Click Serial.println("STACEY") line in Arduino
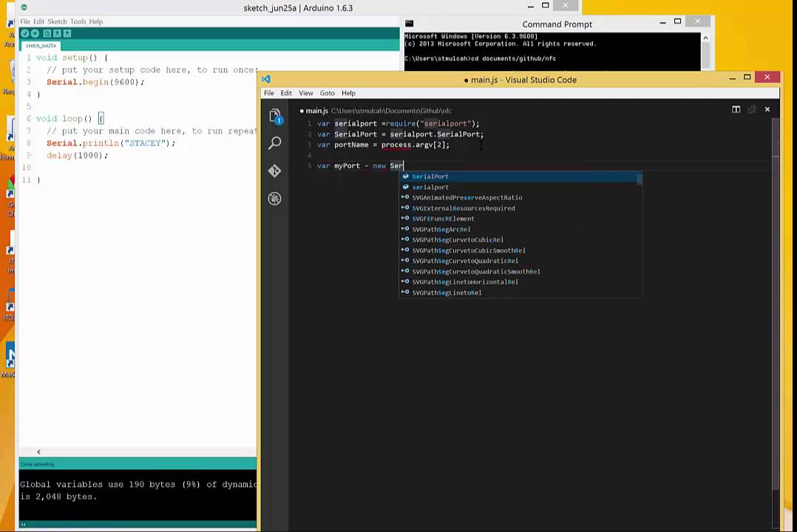The height and width of the screenshot is (532, 797). pos(111,143)
